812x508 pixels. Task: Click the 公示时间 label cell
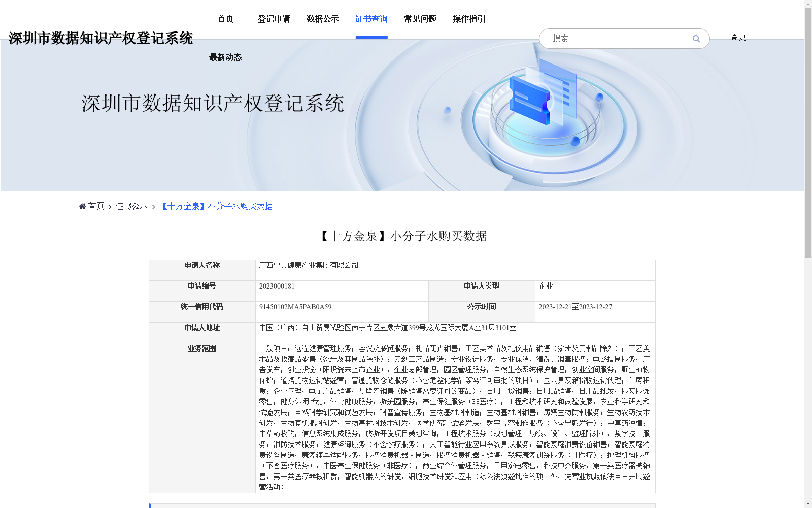[482, 312]
